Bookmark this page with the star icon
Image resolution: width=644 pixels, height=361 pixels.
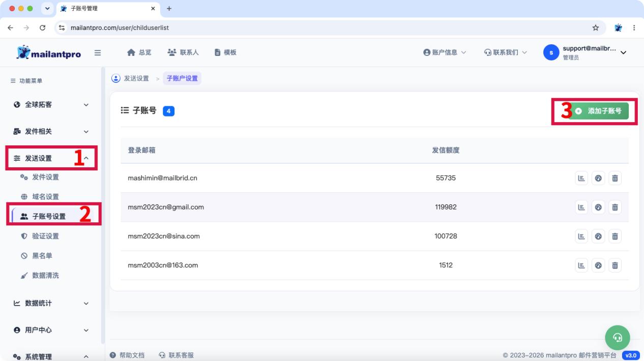click(x=596, y=28)
